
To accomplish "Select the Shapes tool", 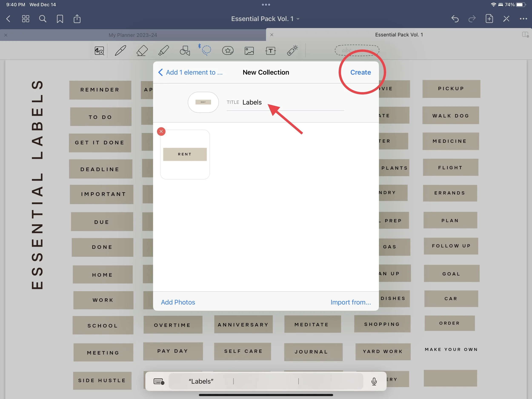I will [x=185, y=50].
